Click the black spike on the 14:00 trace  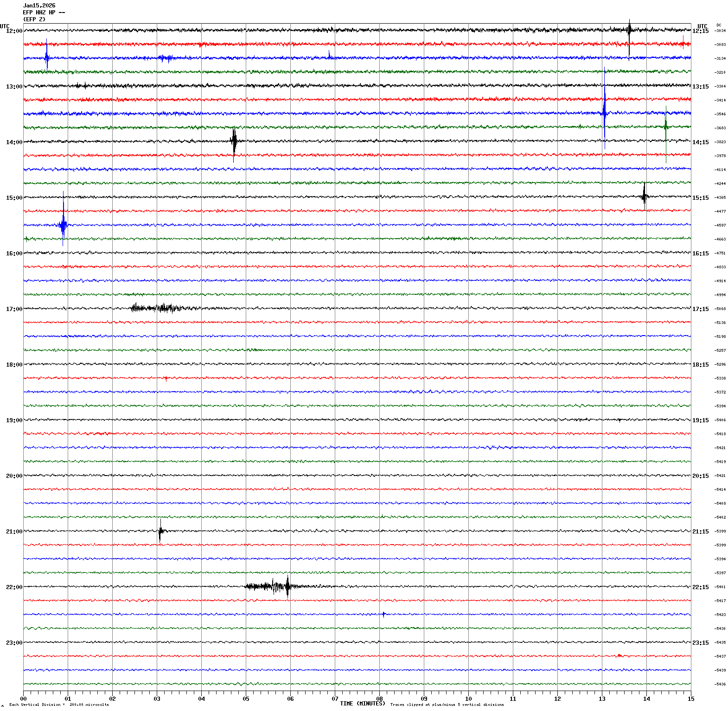[x=234, y=141]
